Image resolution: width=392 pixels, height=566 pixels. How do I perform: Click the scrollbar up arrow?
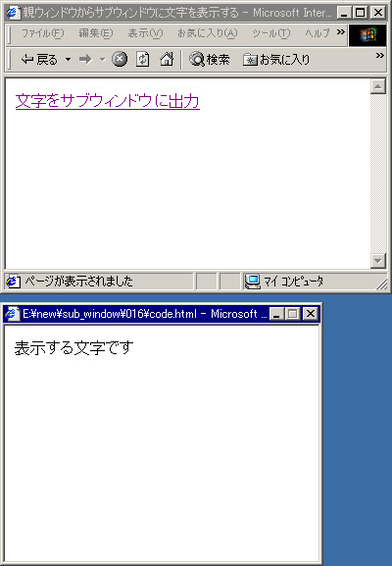click(x=378, y=86)
